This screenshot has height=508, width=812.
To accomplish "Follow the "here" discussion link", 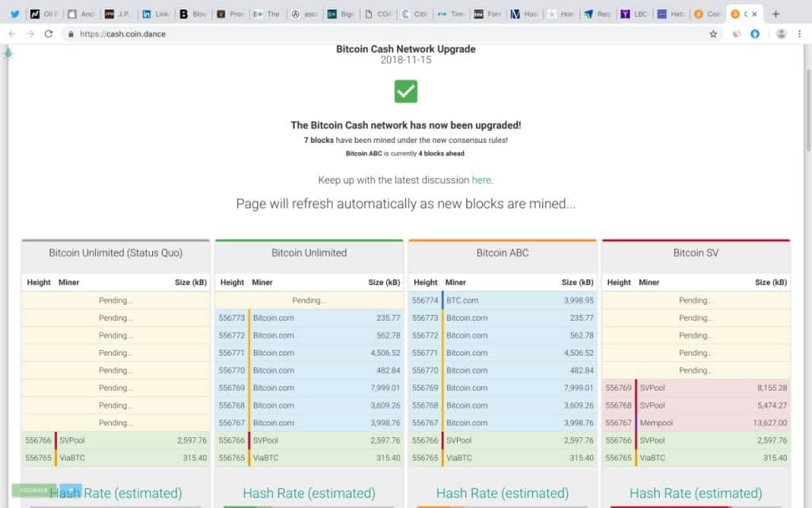I will (481, 180).
